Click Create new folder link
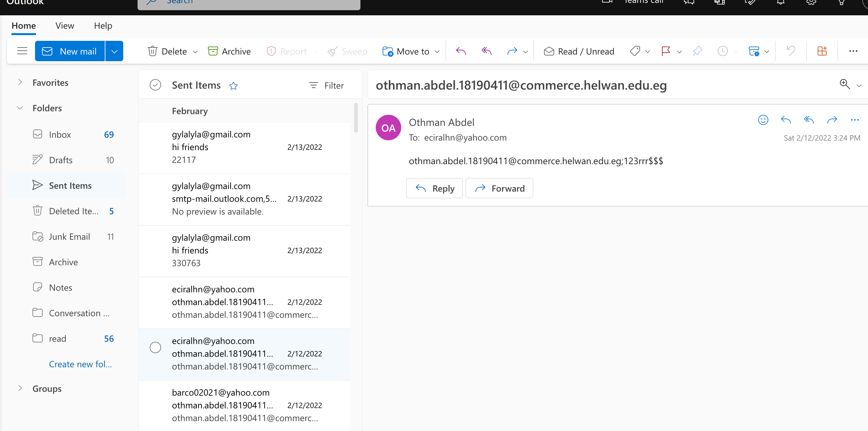This screenshot has width=868, height=431. [x=80, y=364]
